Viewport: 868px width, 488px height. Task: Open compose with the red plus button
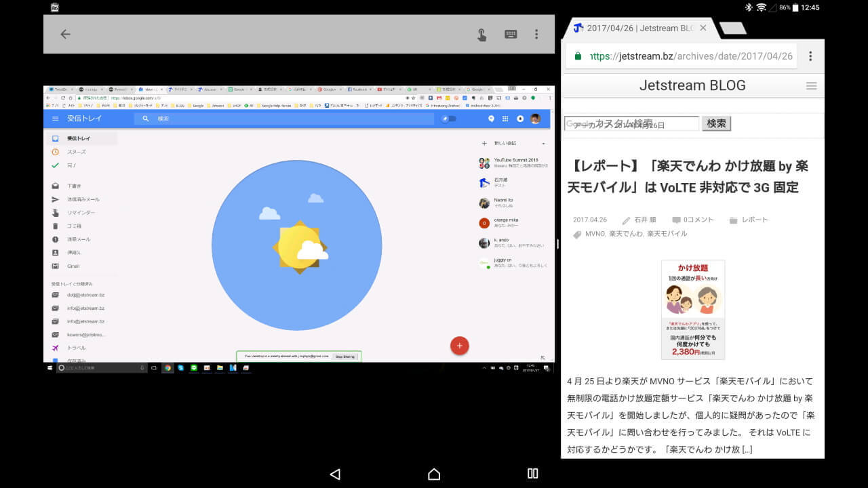click(x=460, y=346)
